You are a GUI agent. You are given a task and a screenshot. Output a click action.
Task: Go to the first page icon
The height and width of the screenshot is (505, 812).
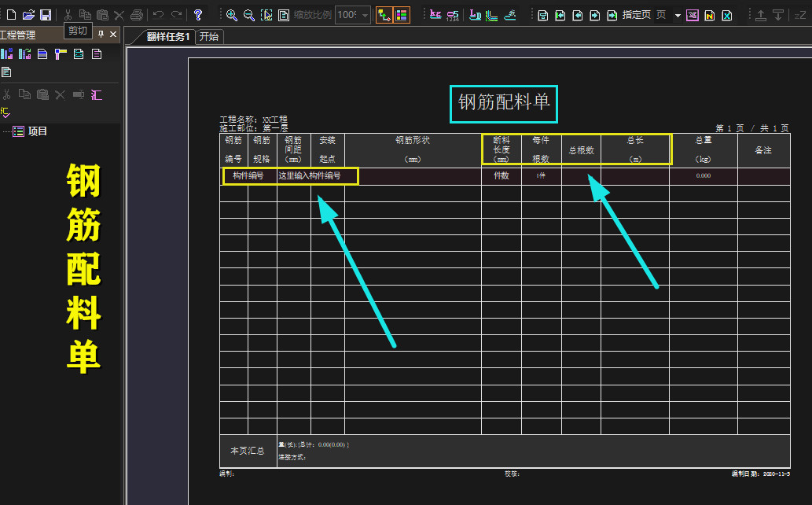click(560, 15)
